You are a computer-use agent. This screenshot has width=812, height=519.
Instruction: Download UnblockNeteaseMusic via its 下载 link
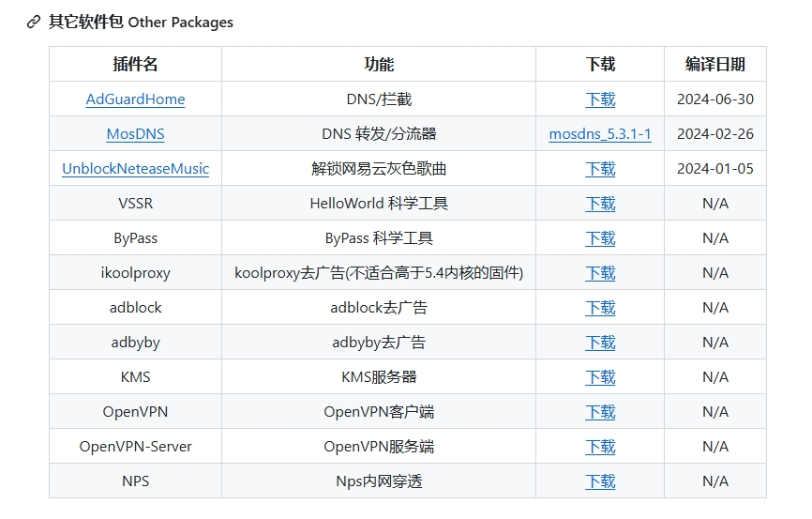tap(600, 169)
